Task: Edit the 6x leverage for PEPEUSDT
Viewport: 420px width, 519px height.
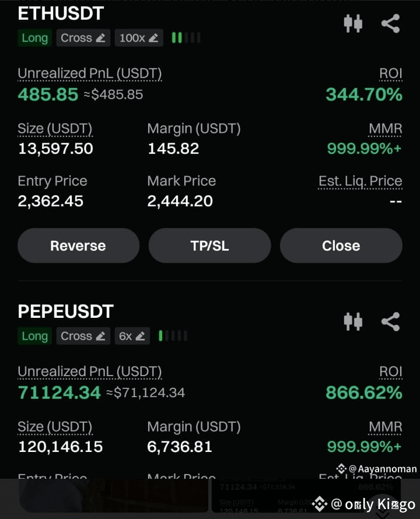Action: 132,336
